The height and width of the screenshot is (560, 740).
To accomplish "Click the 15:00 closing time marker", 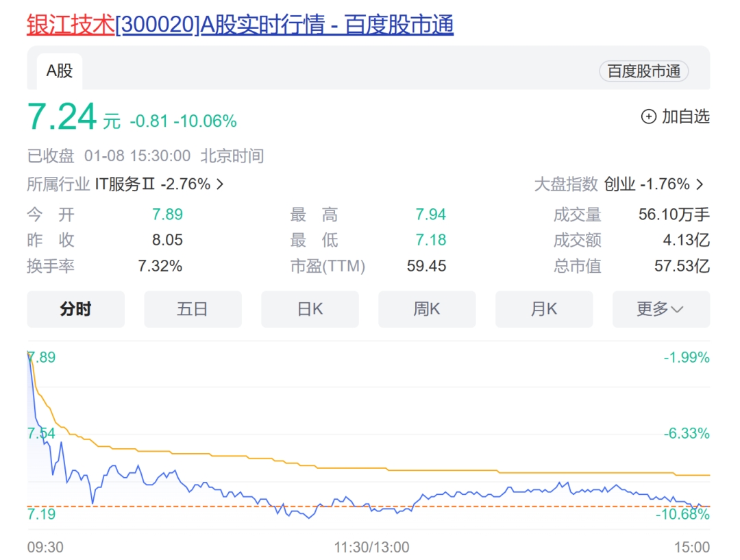I will coord(692,547).
